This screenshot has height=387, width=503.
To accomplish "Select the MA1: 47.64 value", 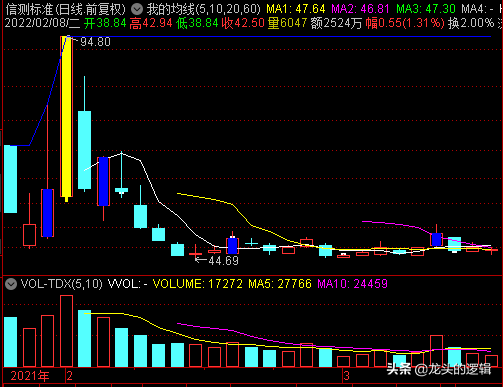I will click(x=296, y=9).
